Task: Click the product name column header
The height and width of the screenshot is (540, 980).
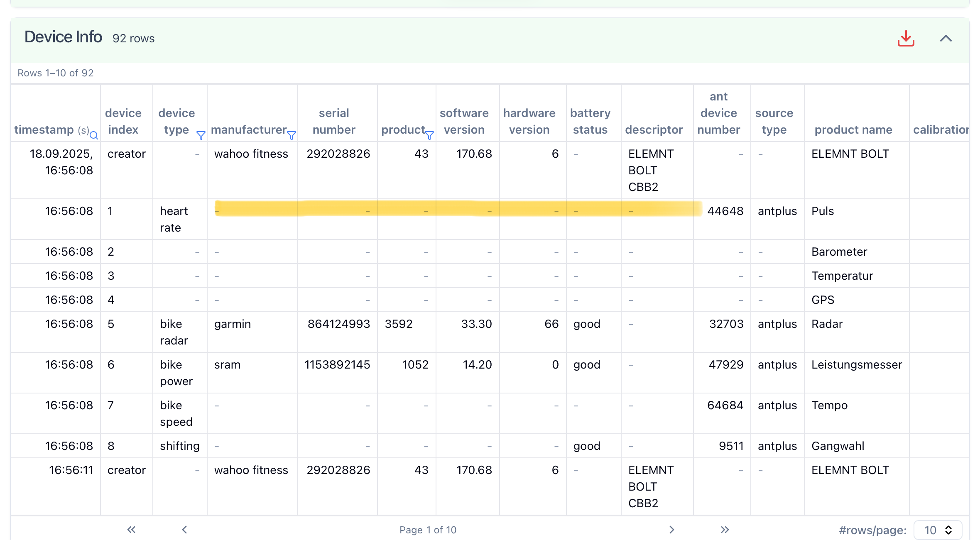Action: (853, 130)
